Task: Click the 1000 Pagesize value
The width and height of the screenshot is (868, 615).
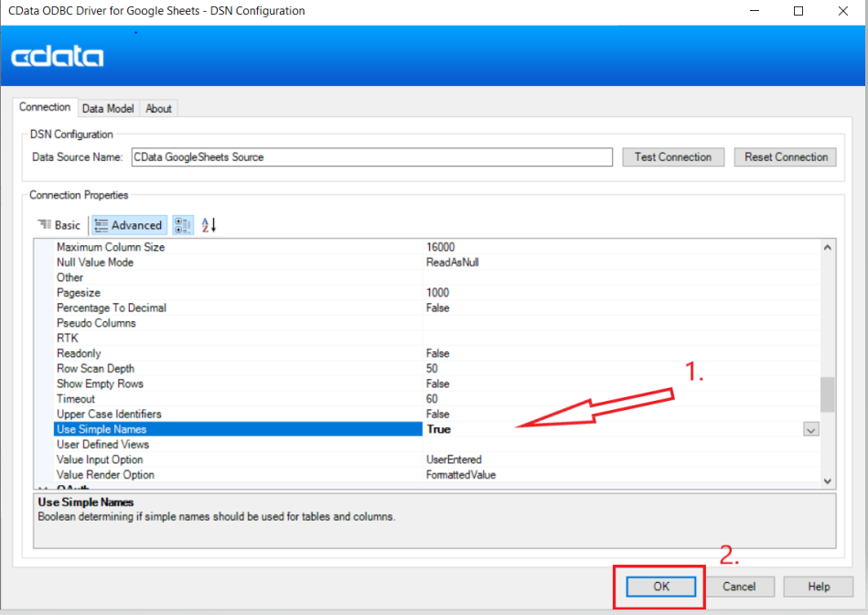Action: (438, 293)
